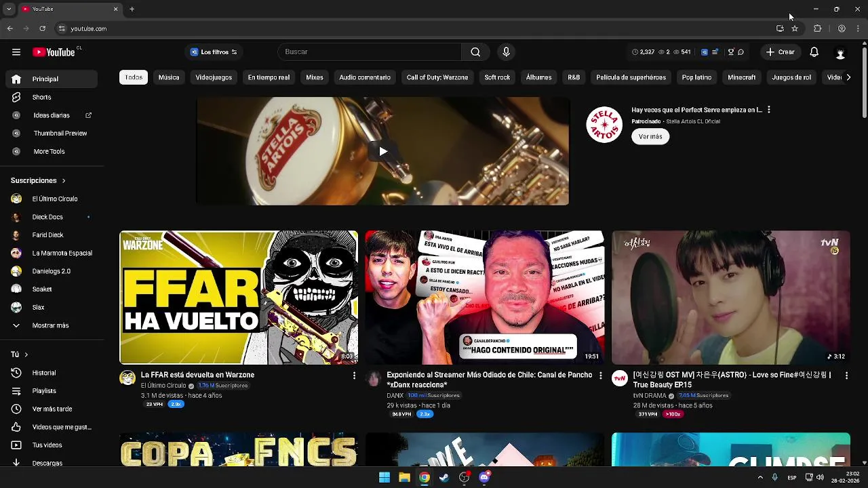
Task: Click inside the Buscar search field
Action: (x=370, y=52)
